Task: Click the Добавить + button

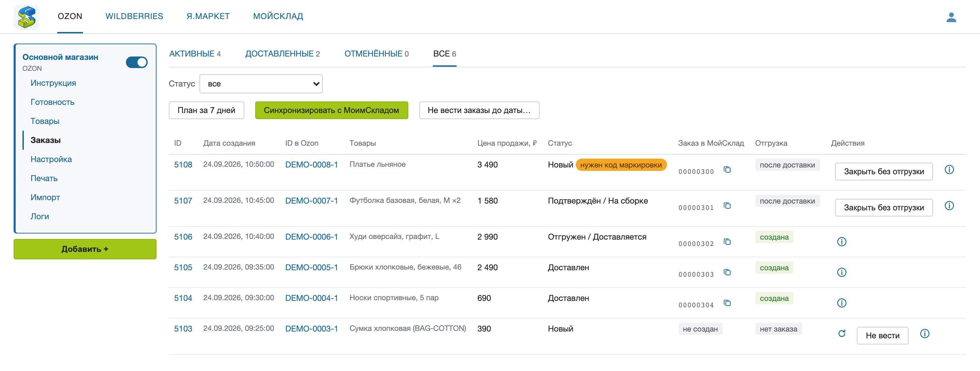Action: click(x=85, y=249)
